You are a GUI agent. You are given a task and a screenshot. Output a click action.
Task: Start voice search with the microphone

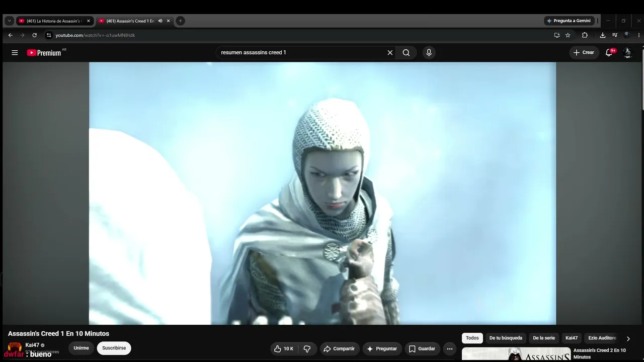[429, 53]
